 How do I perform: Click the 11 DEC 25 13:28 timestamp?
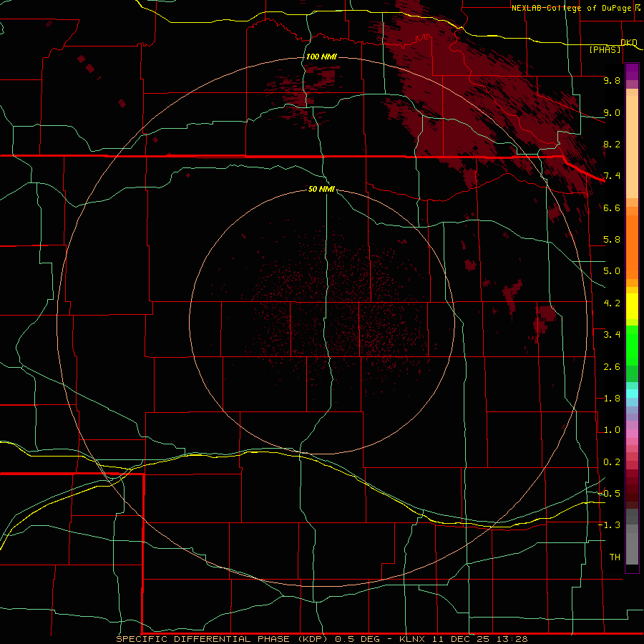tap(479, 639)
